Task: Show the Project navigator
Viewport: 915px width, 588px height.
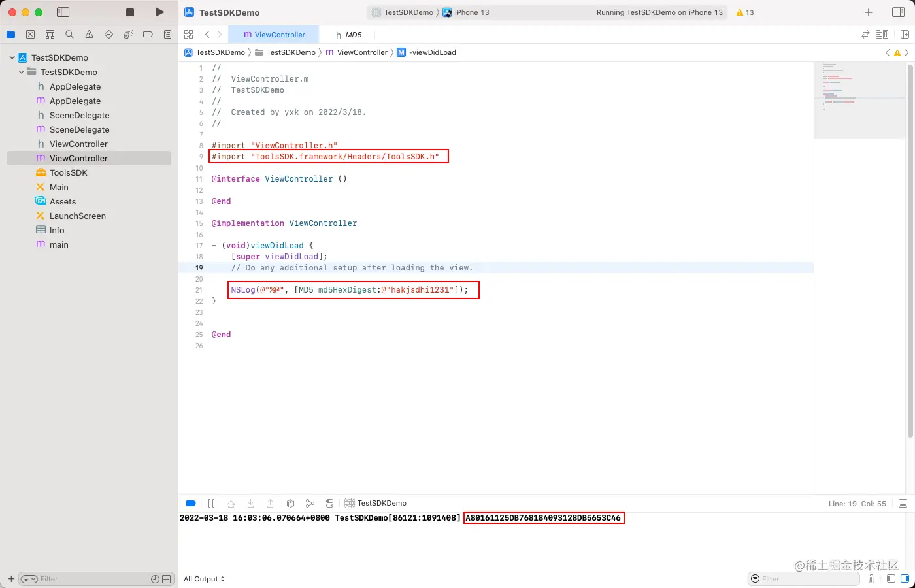Action: pyautogui.click(x=11, y=35)
